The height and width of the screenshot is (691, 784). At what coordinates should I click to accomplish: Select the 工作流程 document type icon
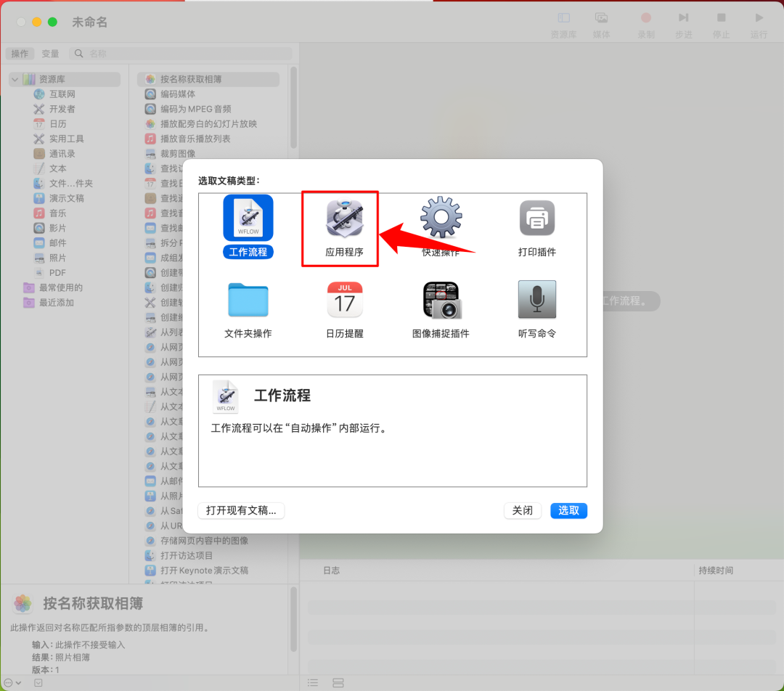pos(247,217)
